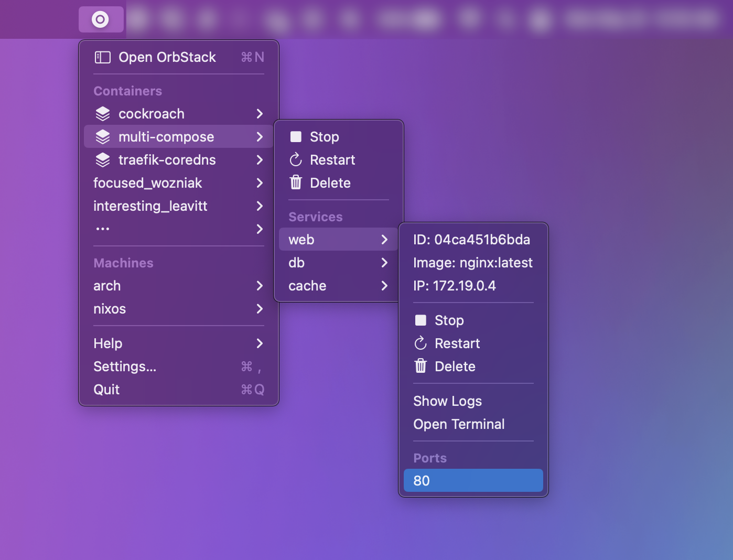
Task: Click the Restart icon in the web submenu
Action: pos(421,343)
